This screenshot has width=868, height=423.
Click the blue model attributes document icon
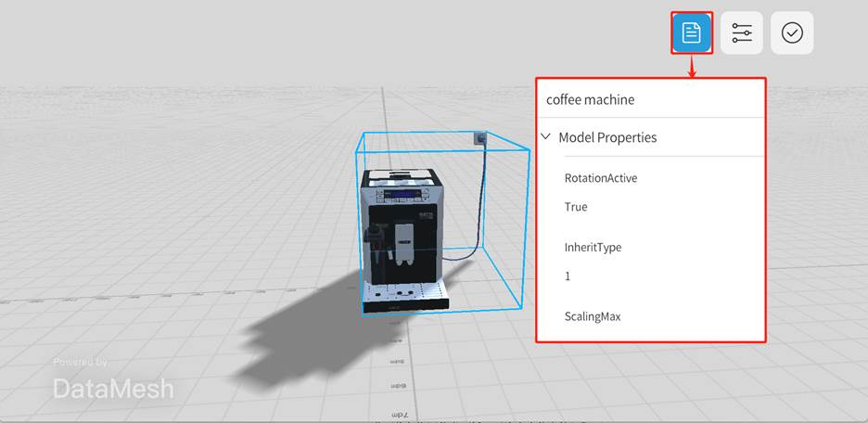point(692,33)
